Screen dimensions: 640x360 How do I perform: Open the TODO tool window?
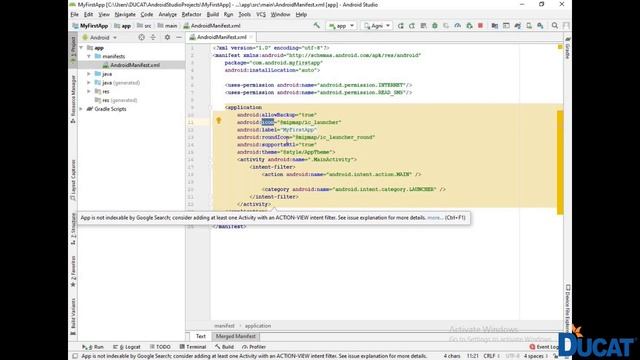click(160, 347)
